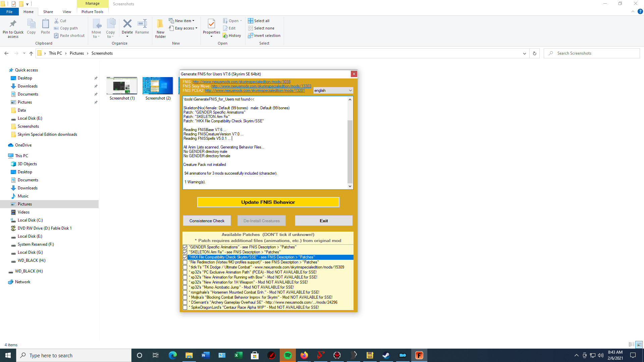Open the english language dropdown

pyautogui.click(x=333, y=90)
